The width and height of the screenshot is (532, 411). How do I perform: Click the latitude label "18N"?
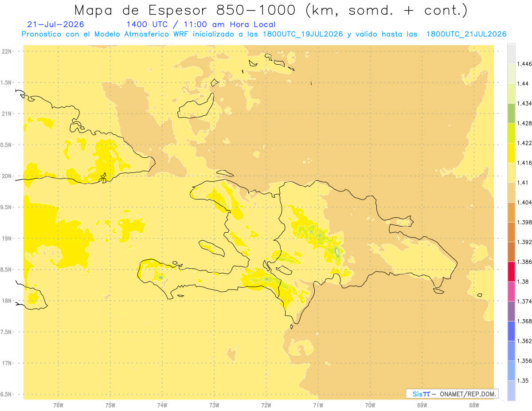[6, 301]
